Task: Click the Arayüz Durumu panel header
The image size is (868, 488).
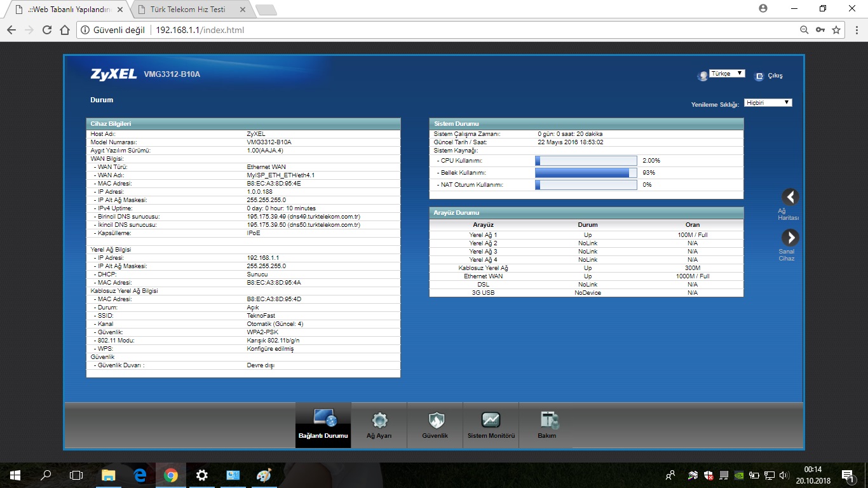Action: click(587, 213)
